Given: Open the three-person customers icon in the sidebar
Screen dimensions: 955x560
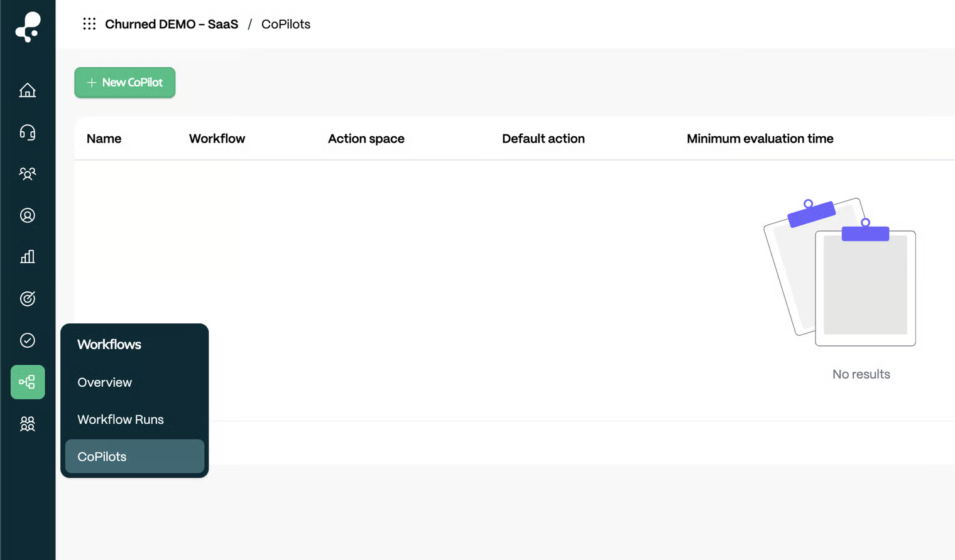Looking at the screenshot, I should click(28, 174).
